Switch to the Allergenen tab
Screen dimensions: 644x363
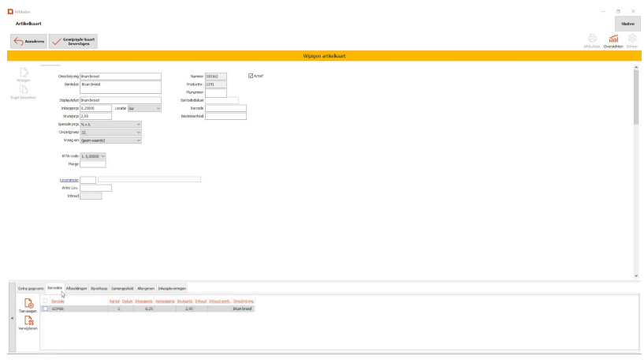[146, 289]
